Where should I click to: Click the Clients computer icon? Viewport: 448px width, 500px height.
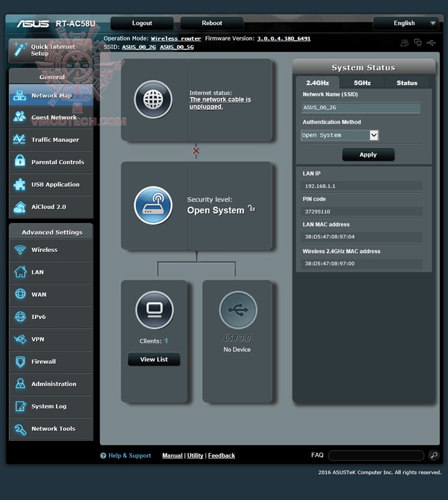click(x=155, y=310)
